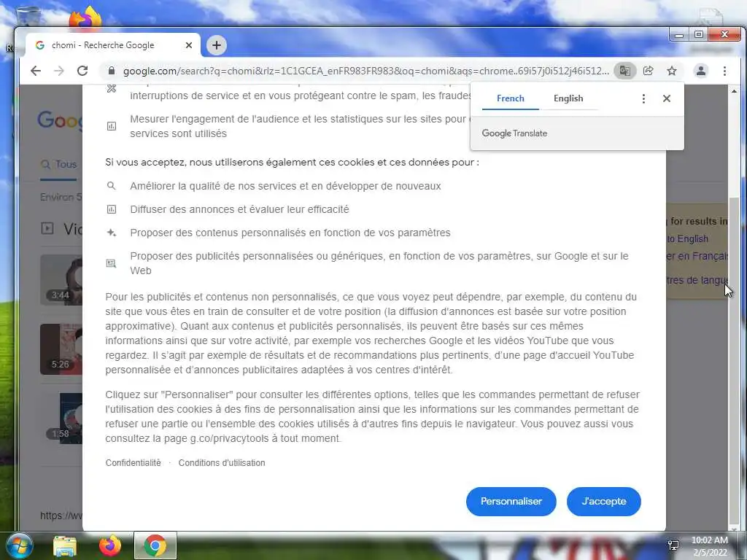The height and width of the screenshot is (560, 747).
Task: Minimize the Chrome window
Action: point(679,35)
